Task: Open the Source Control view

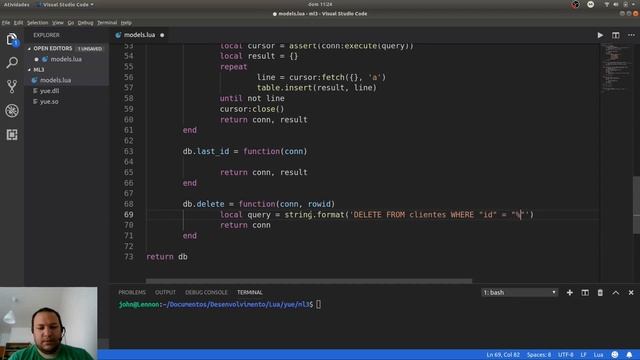Action: point(12,86)
